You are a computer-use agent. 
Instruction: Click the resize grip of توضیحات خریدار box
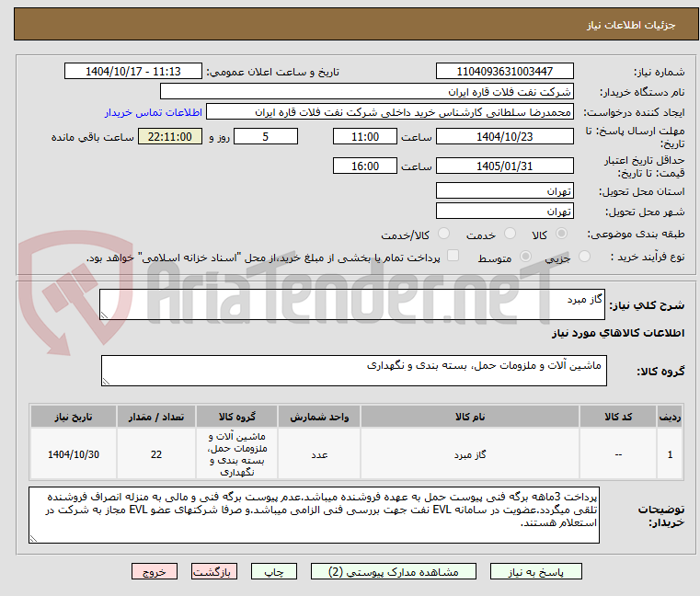[33, 539]
